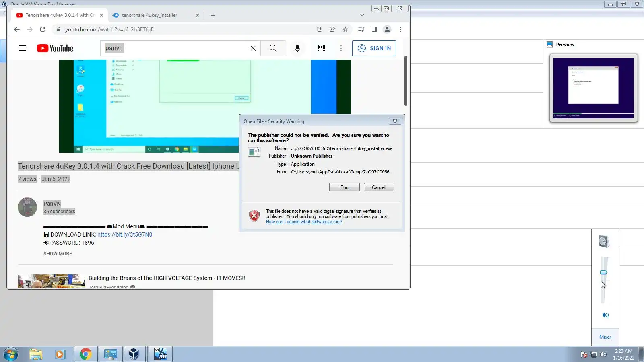This screenshot has height=362, width=644.
Task: Click the '35 subscribers' text
Action: coord(59,212)
